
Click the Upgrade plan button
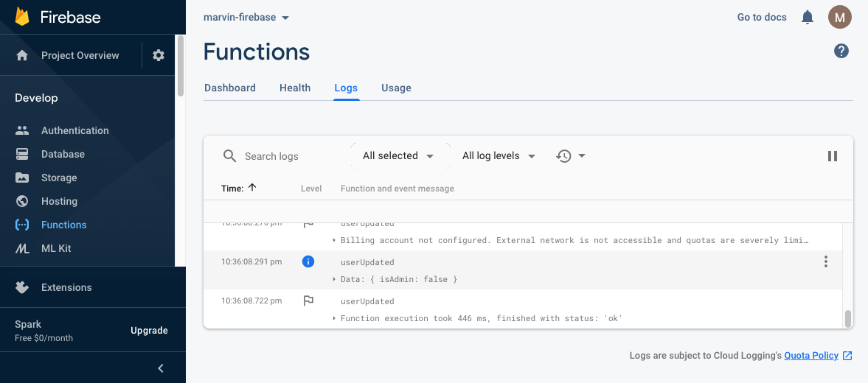tap(149, 330)
